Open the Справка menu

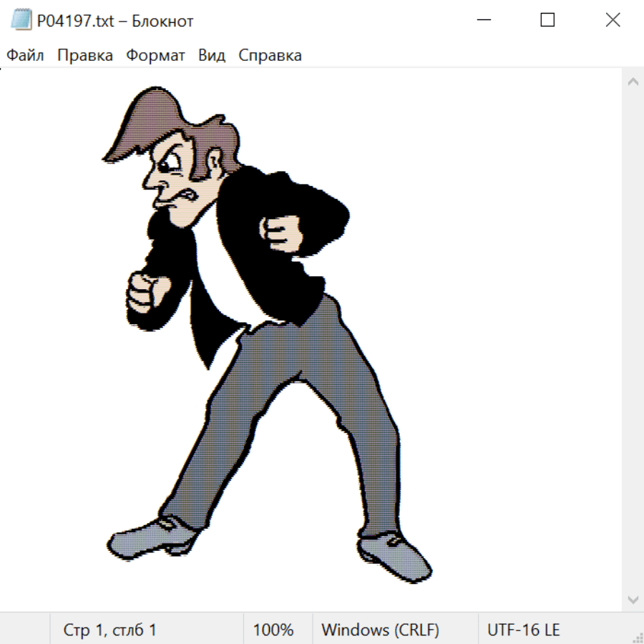click(x=270, y=56)
